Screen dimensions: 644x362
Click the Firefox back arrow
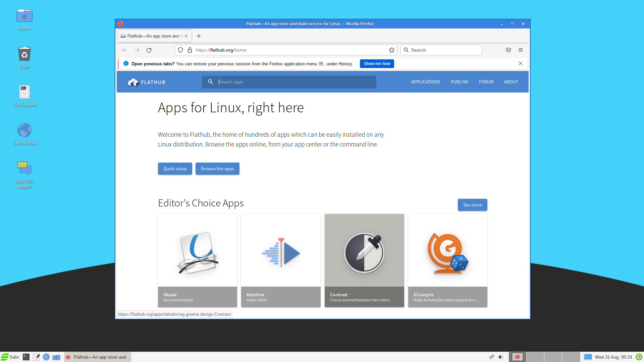pyautogui.click(x=125, y=50)
